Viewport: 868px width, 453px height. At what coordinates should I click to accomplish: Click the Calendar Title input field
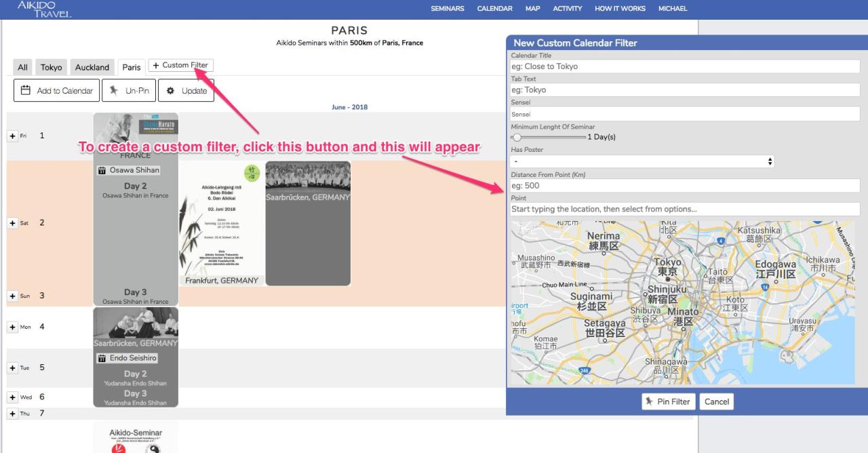click(x=685, y=66)
